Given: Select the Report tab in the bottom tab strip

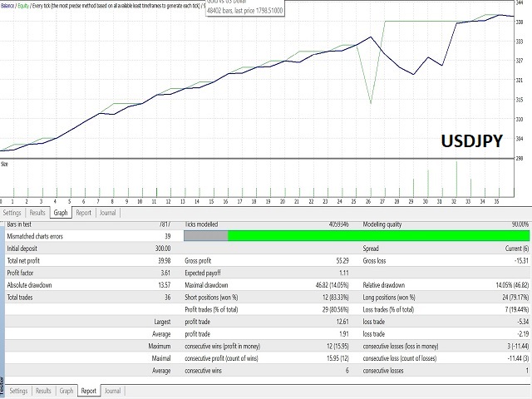Looking at the screenshot, I should click(89, 391).
